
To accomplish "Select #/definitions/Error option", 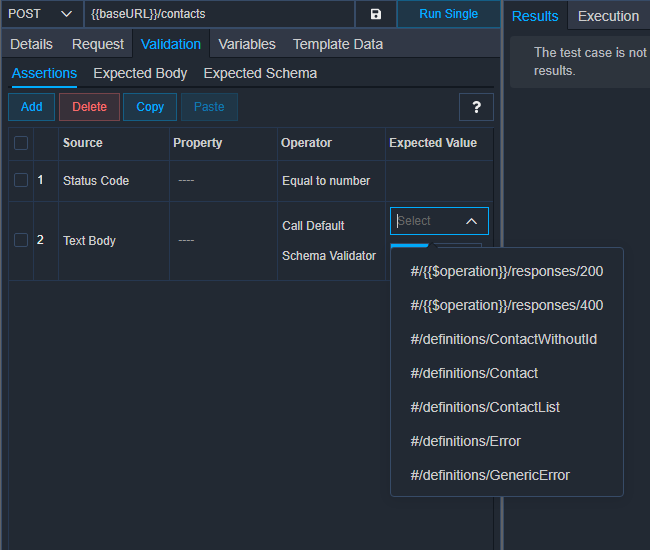I will click(x=507, y=441).
